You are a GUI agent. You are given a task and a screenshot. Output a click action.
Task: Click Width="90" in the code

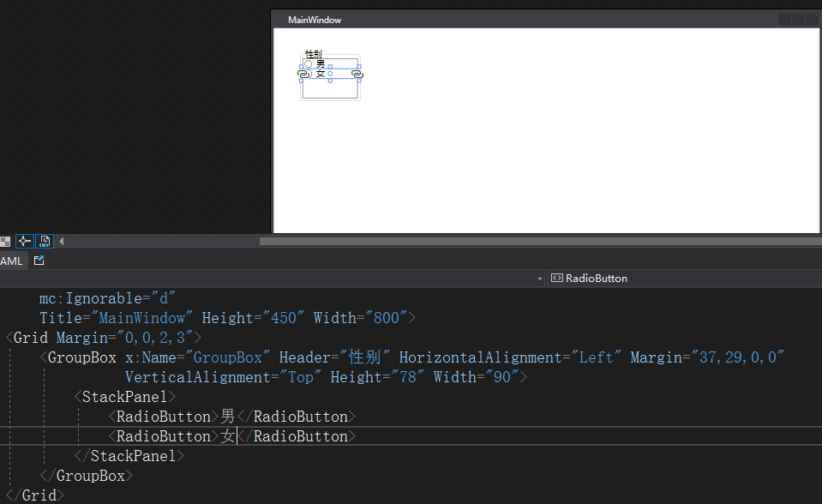pyautogui.click(x=477, y=377)
